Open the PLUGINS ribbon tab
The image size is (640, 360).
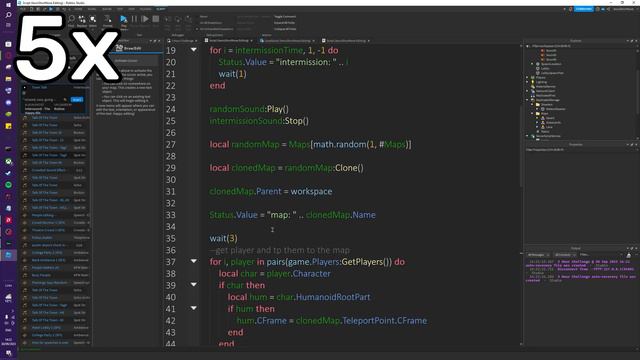(x=145, y=9)
